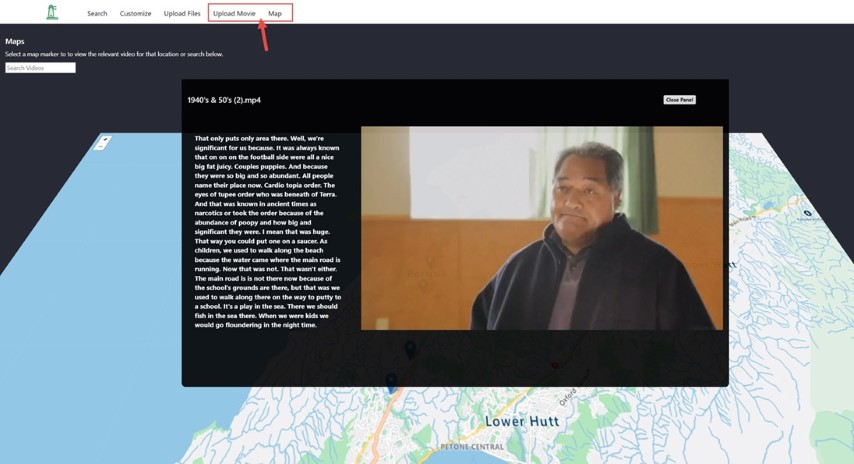Open the Customize page

click(135, 14)
